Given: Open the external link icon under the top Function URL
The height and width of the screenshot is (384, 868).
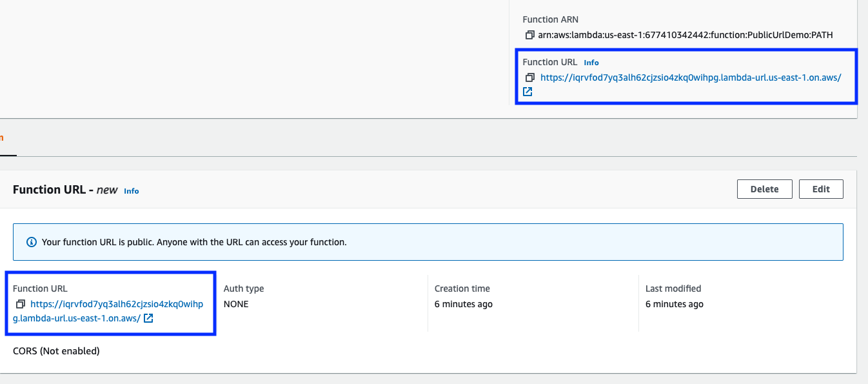Looking at the screenshot, I should coord(528,92).
